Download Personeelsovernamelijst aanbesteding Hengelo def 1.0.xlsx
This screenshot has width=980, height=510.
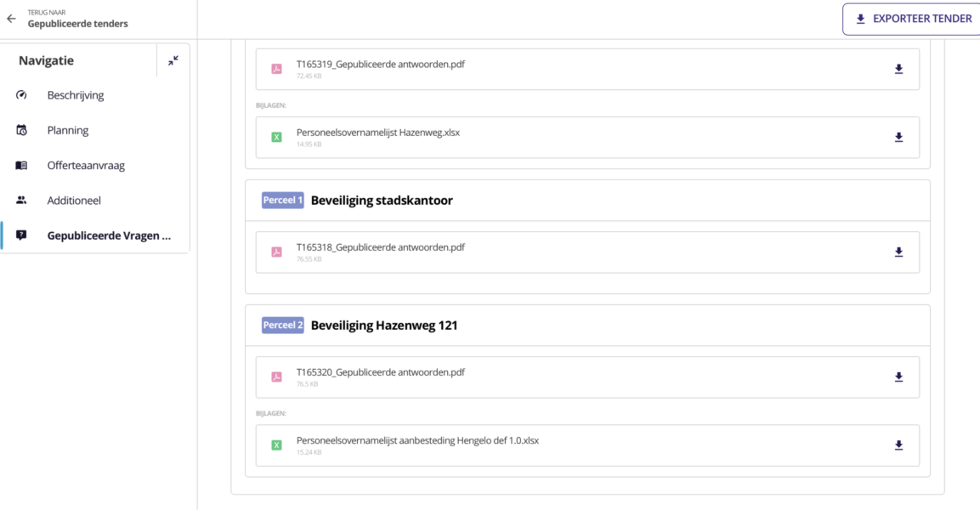pyautogui.click(x=898, y=445)
